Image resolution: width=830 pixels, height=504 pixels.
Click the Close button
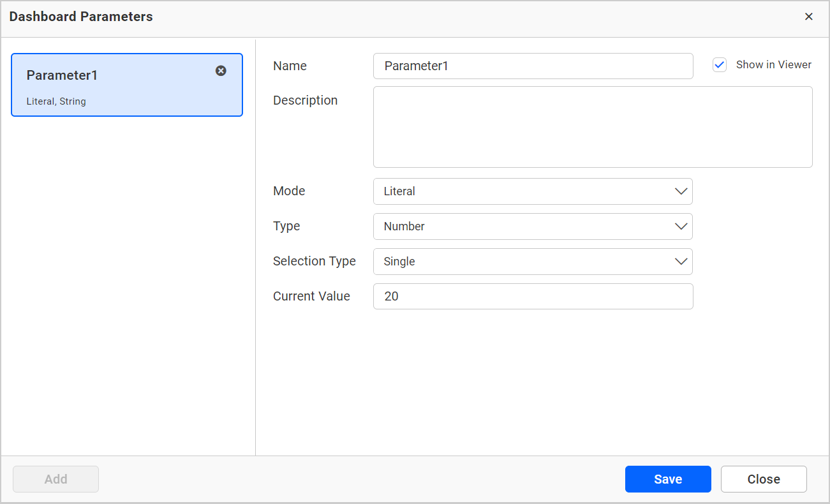tap(764, 479)
